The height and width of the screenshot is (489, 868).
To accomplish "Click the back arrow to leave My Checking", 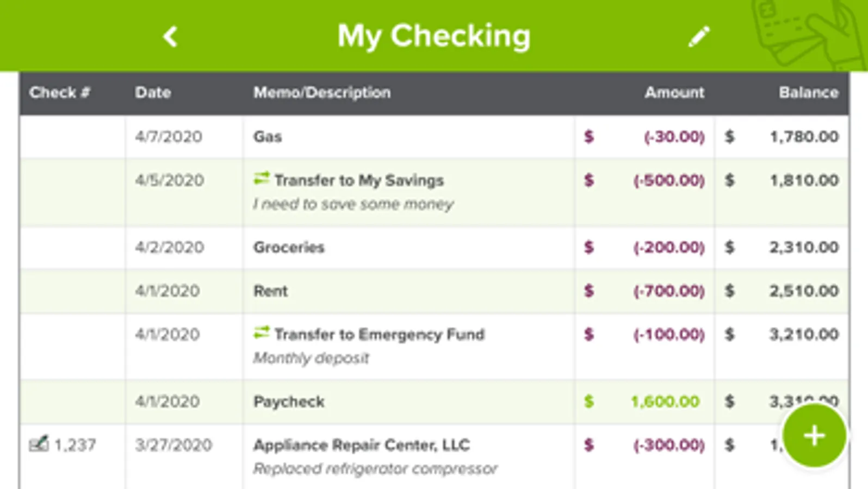I will [x=170, y=36].
